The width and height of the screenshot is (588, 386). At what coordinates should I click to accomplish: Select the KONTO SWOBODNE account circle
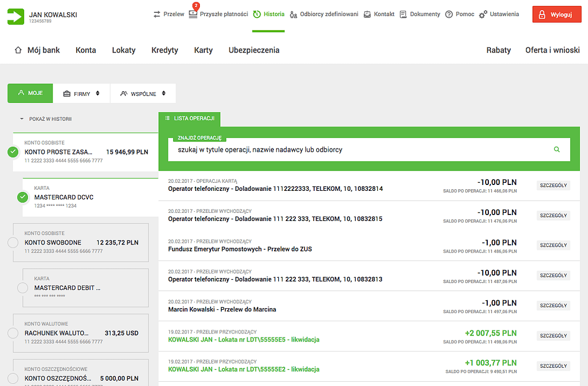pos(13,243)
